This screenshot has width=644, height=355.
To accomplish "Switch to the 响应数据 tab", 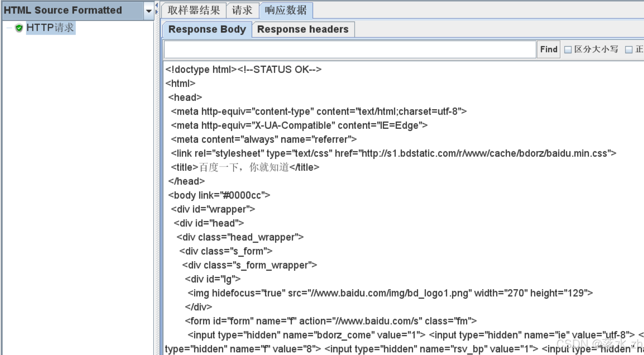I will pyautogui.click(x=286, y=10).
